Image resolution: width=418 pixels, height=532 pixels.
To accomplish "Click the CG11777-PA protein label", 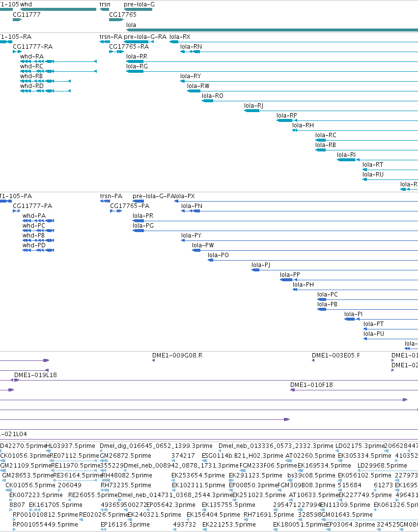I will click(32, 206).
